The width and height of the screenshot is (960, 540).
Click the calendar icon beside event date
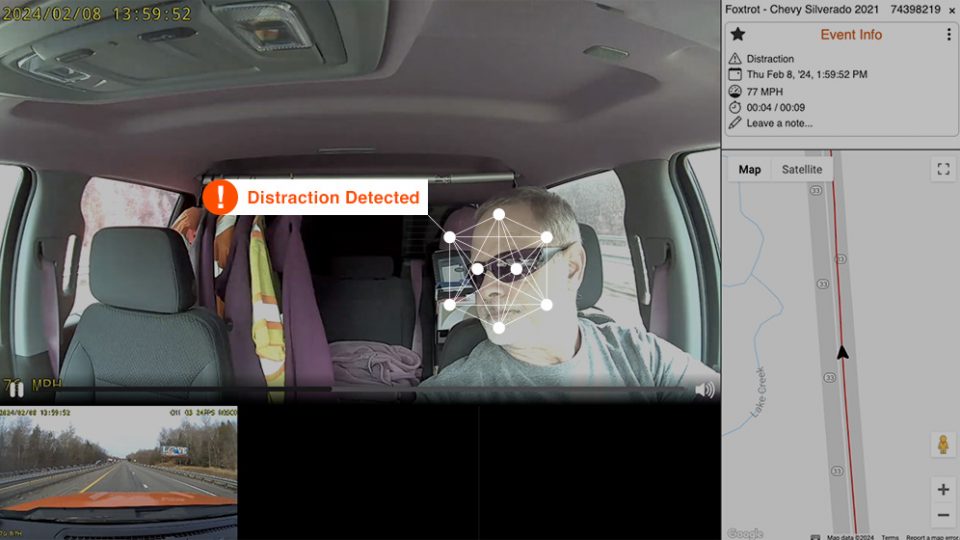735,75
